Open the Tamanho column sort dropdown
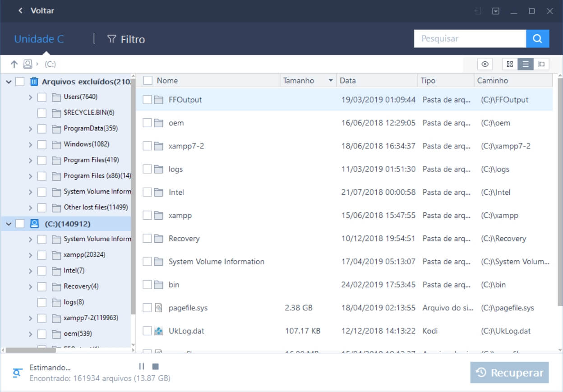 coord(331,81)
